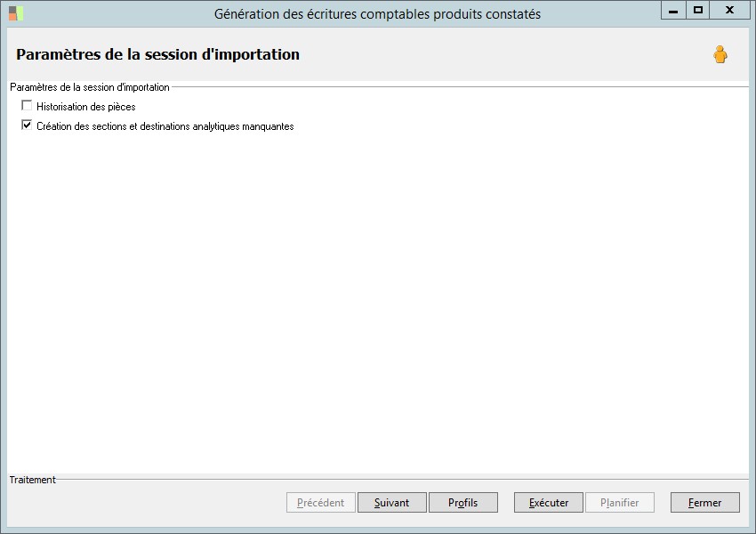Viewport: 756px width, 534px height.
Task: Click the bold heading "Paramètres de la session d'importation"
Action: pos(158,54)
